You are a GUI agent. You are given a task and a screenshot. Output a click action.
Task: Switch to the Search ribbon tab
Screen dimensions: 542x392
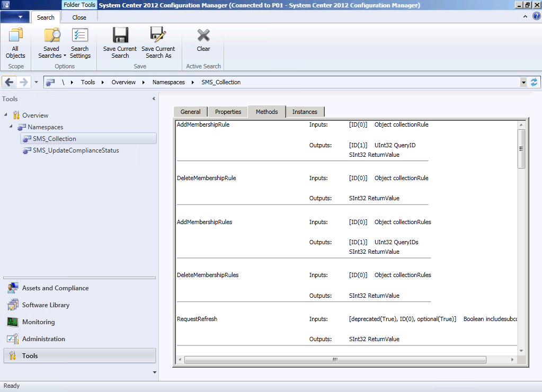(x=46, y=17)
